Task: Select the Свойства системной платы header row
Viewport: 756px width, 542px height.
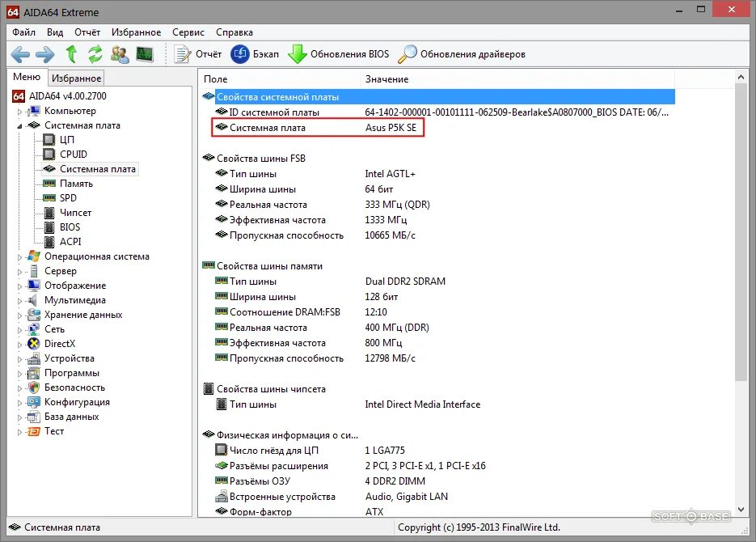Action: 437,96
